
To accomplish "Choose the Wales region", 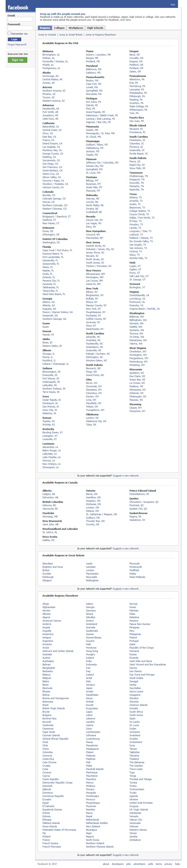I will [x=133, y=573].
